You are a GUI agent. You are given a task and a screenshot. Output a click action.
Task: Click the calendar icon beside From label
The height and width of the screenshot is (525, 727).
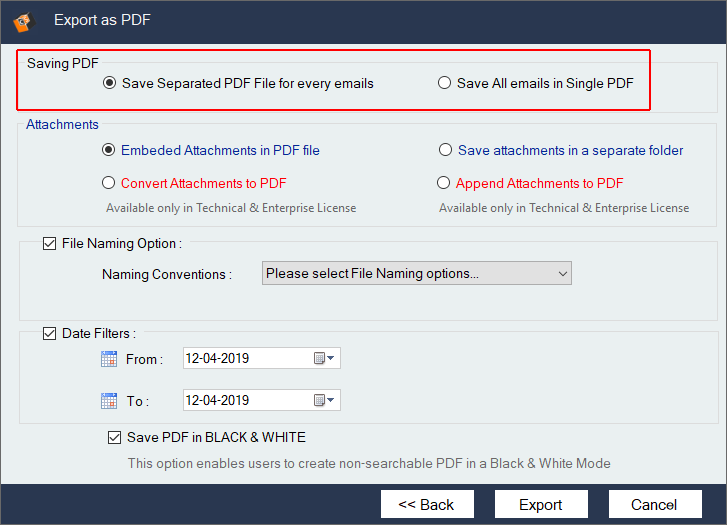tap(109, 359)
